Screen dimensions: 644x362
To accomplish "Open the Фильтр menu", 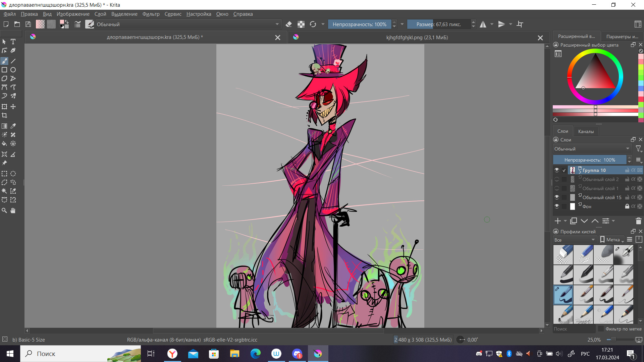I will (x=151, y=14).
